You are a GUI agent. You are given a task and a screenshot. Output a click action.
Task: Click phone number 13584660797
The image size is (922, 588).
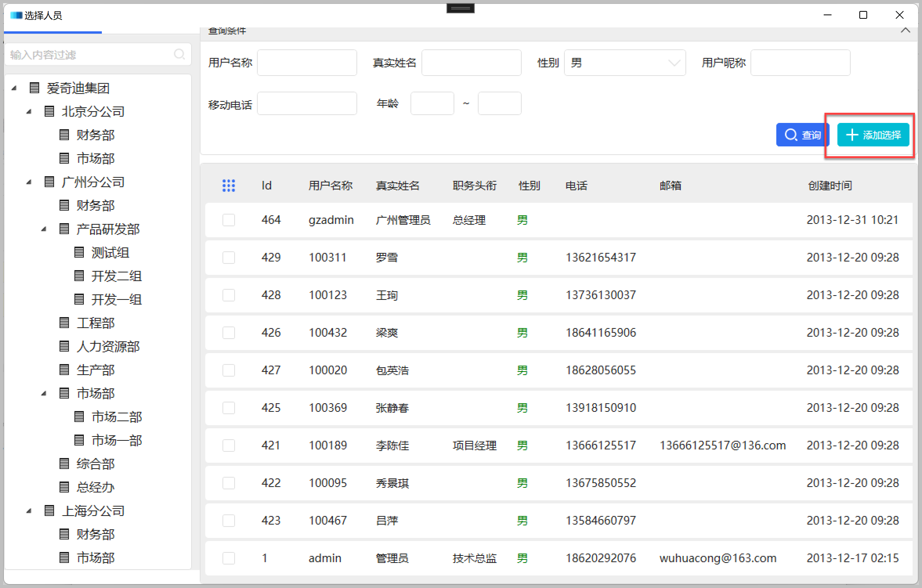pyautogui.click(x=601, y=521)
